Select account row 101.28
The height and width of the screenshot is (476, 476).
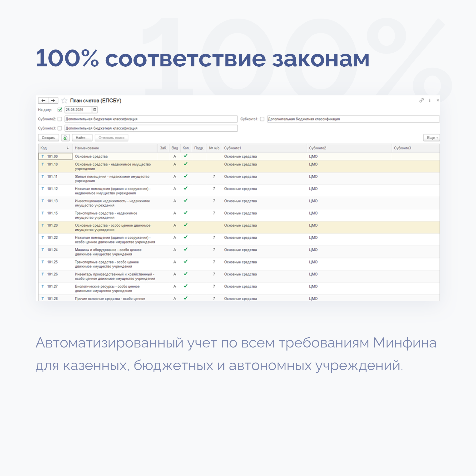coord(239,298)
